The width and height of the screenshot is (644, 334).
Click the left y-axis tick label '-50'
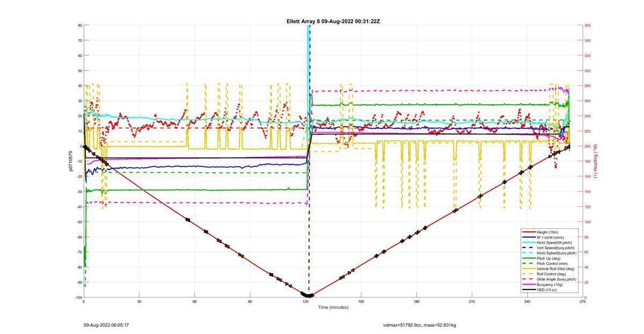[79, 222]
